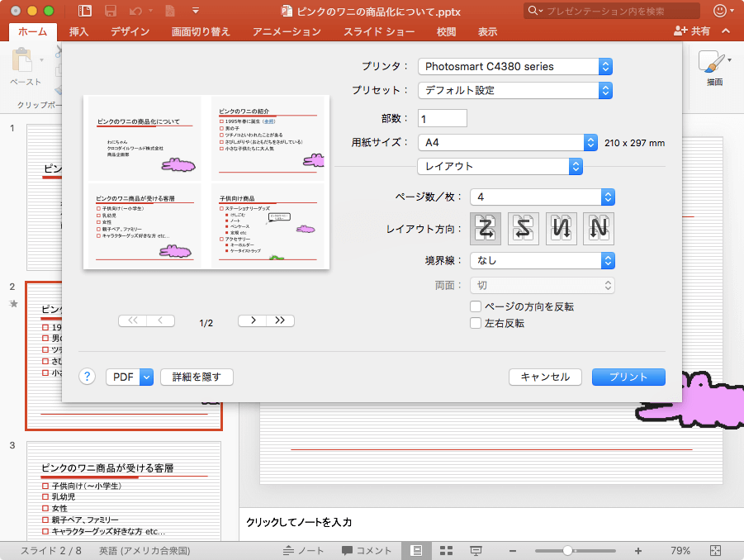This screenshot has width=744, height=560.
Task: Go to previous preview page
Action: point(160,320)
